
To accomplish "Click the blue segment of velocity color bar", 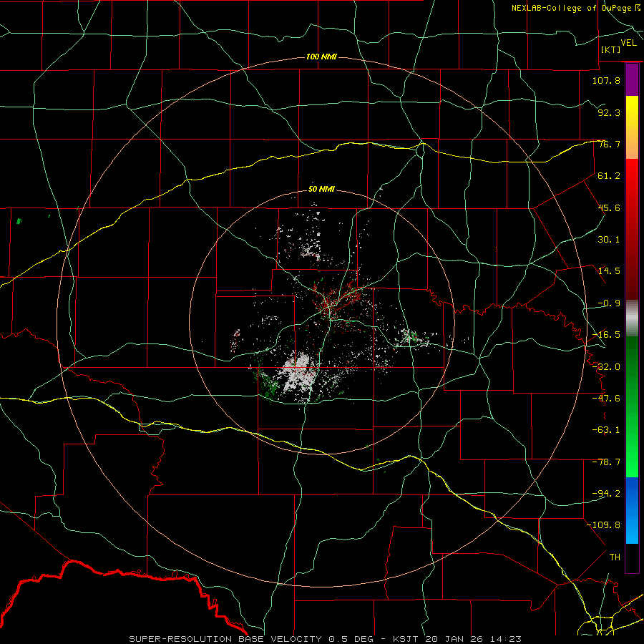I will 632,510.
